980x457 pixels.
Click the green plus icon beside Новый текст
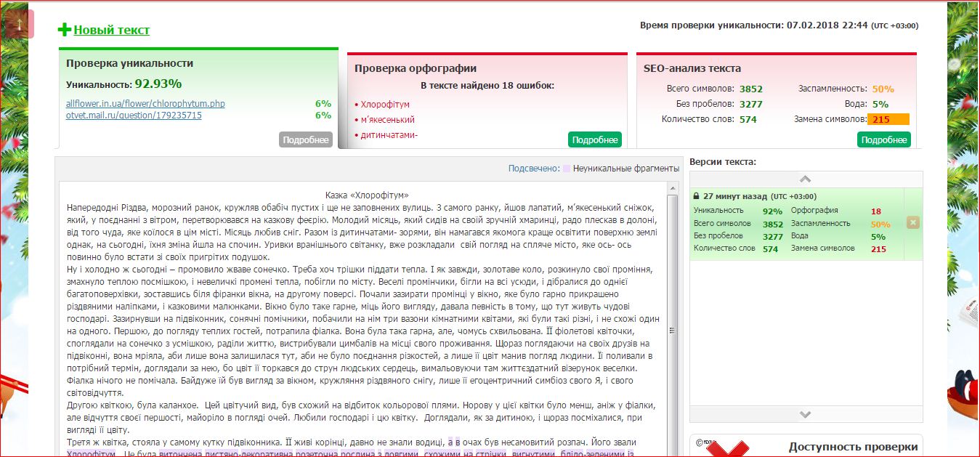pos(65,30)
